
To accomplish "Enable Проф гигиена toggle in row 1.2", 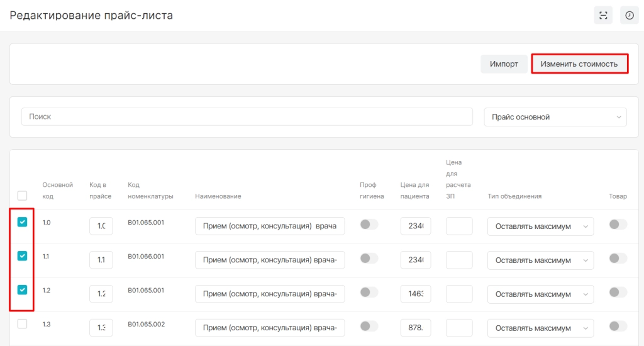I will [x=369, y=293].
